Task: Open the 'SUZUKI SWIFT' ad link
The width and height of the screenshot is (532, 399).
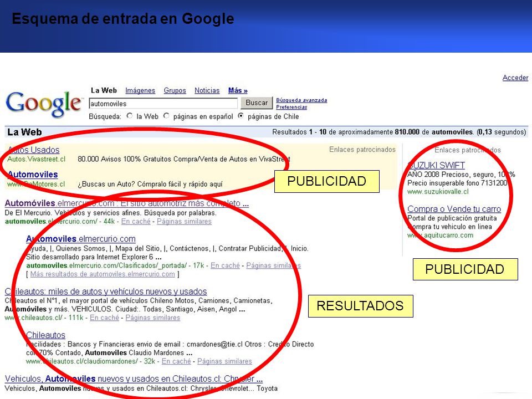Action: click(436, 165)
